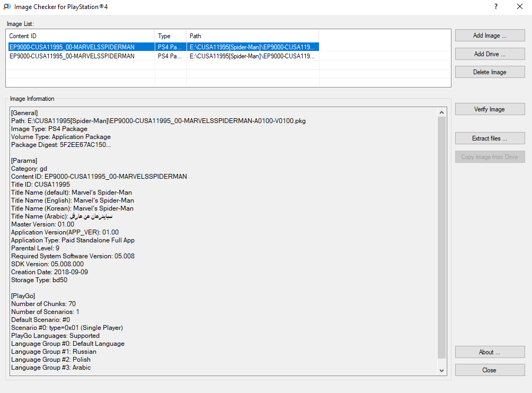The image size is (532, 393).
Task: Click 'Application Version(APP_VER): 01.00' line
Action: click(65, 232)
